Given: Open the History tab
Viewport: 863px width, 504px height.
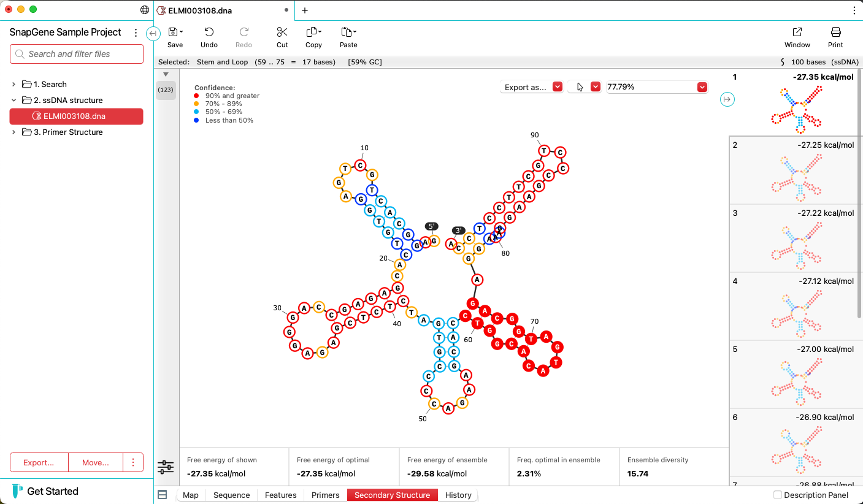Looking at the screenshot, I should [458, 495].
